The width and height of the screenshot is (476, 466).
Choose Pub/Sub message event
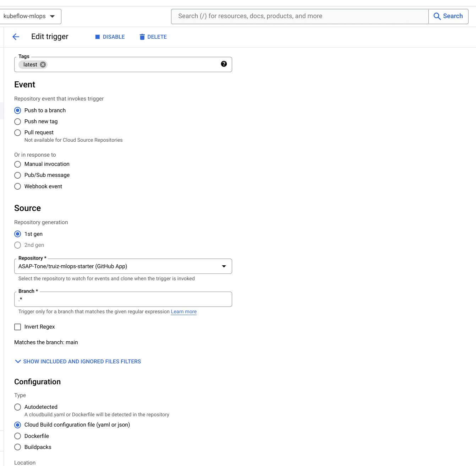pyautogui.click(x=18, y=175)
